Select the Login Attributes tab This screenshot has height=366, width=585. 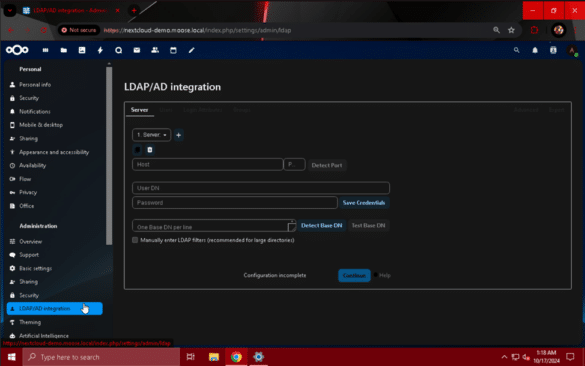click(203, 110)
